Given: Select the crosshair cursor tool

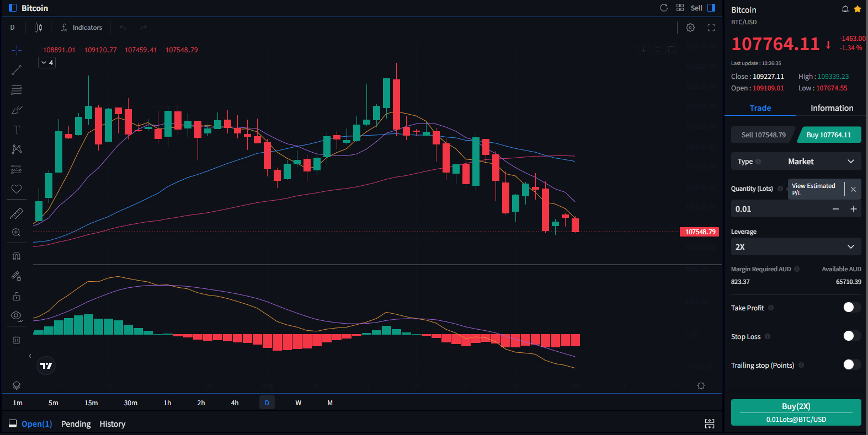Looking at the screenshot, I should (17, 50).
